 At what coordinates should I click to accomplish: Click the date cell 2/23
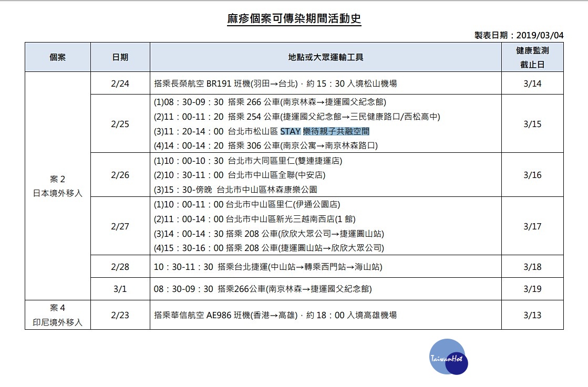point(120,315)
